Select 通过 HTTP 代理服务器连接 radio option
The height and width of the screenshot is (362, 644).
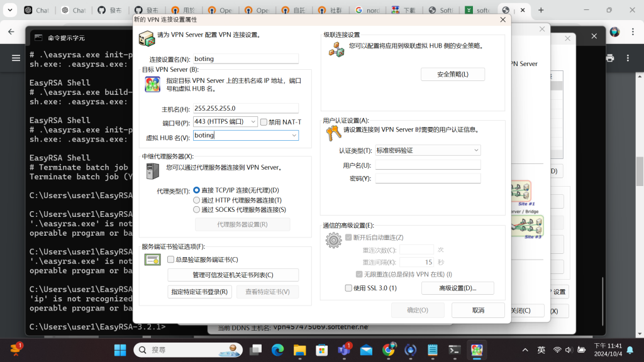196,200
